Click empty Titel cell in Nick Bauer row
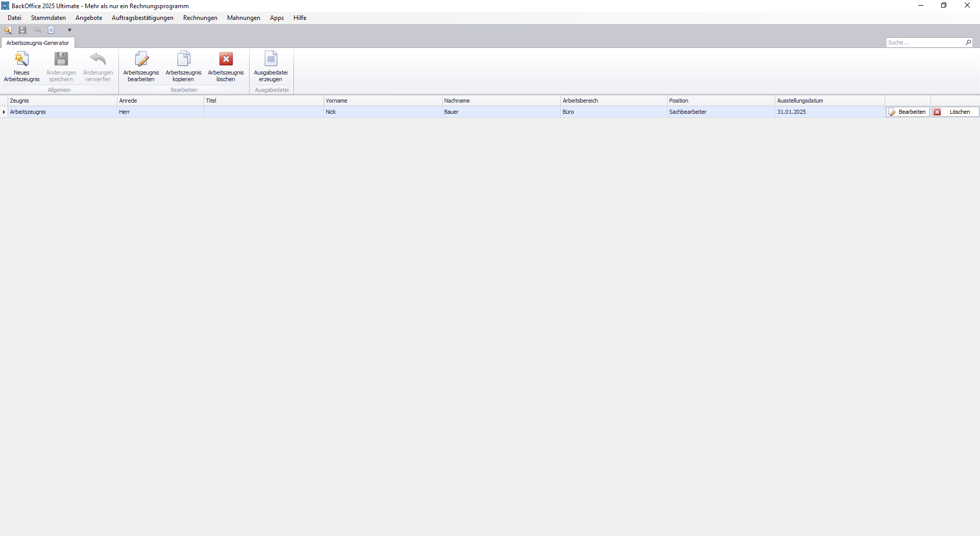This screenshot has width=980, height=536. click(x=264, y=112)
